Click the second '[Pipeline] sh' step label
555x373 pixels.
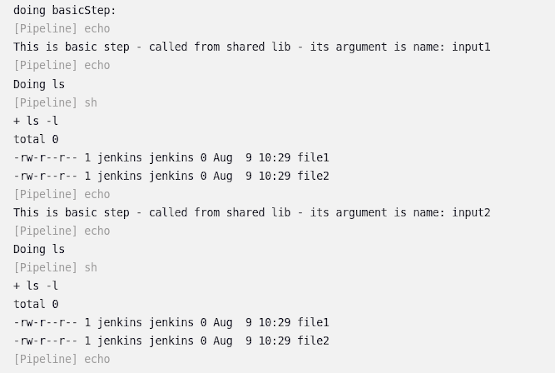coord(55,268)
